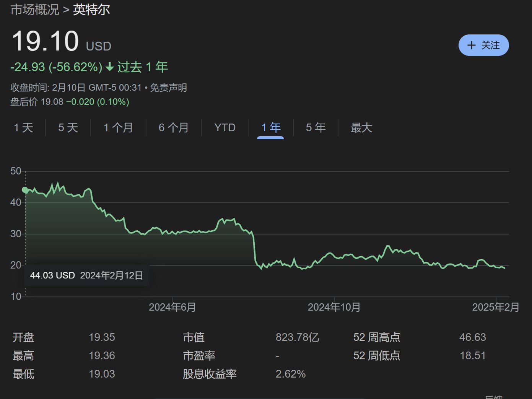Select the 1 天 time range tab
Viewport: 532px width, 399px height.
click(23, 128)
